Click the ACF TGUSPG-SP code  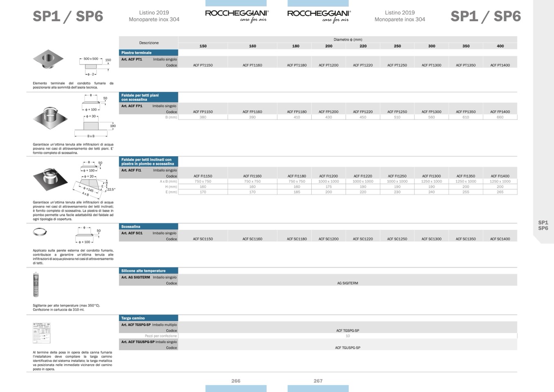[347, 348]
